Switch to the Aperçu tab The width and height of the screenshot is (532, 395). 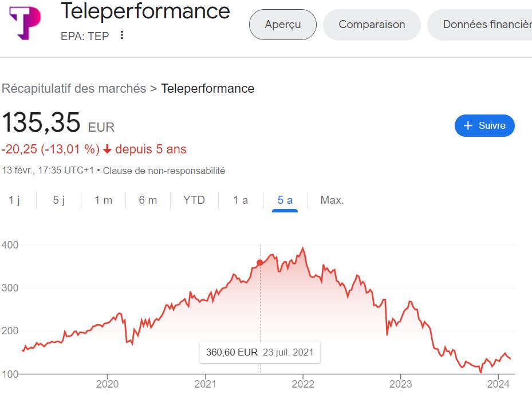tap(283, 25)
